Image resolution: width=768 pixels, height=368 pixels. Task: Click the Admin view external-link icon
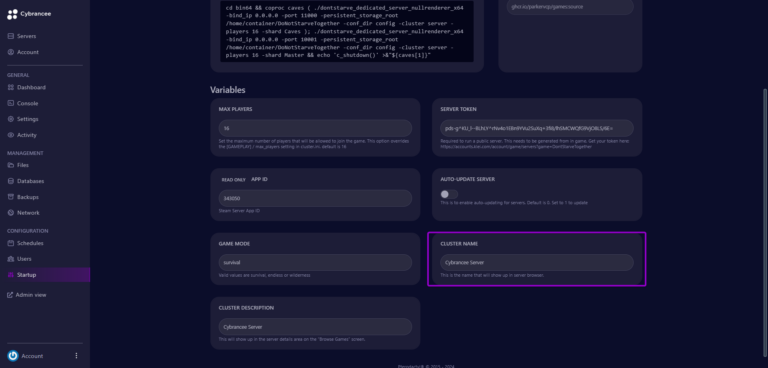click(10, 295)
